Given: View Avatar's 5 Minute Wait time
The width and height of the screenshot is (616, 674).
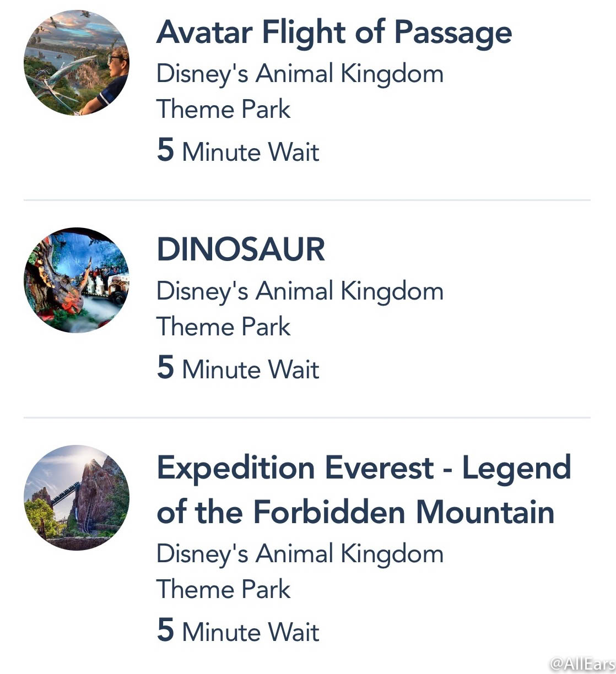Looking at the screenshot, I should (238, 150).
